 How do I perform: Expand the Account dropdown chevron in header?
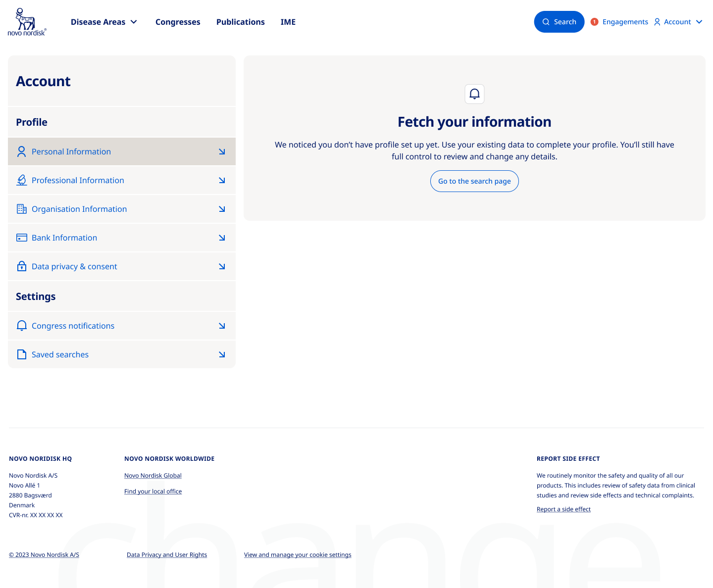click(x=699, y=22)
